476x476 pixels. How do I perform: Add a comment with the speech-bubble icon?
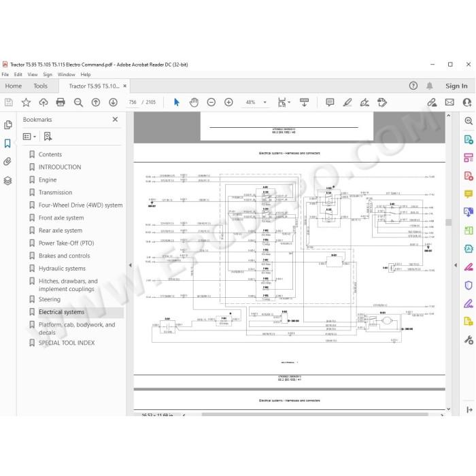(330, 102)
